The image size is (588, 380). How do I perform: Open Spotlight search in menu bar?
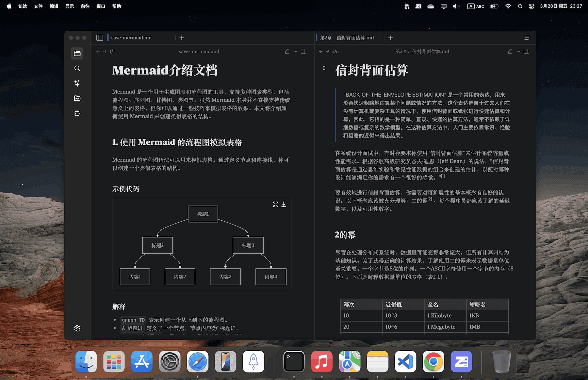pos(520,6)
